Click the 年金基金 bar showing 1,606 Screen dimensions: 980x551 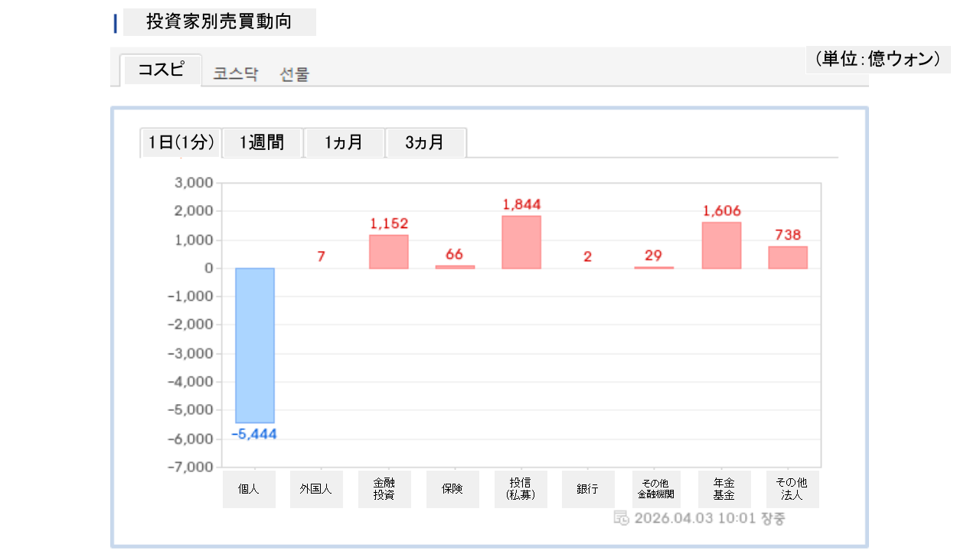[x=721, y=245]
